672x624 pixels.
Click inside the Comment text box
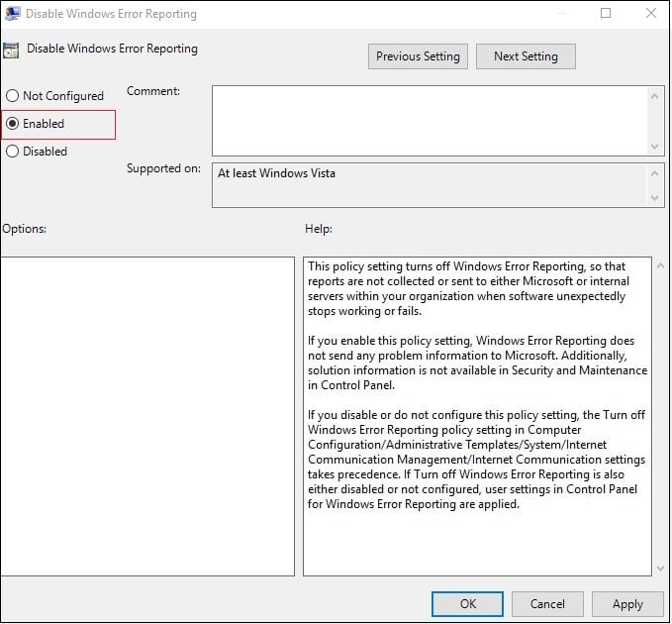coord(429,121)
